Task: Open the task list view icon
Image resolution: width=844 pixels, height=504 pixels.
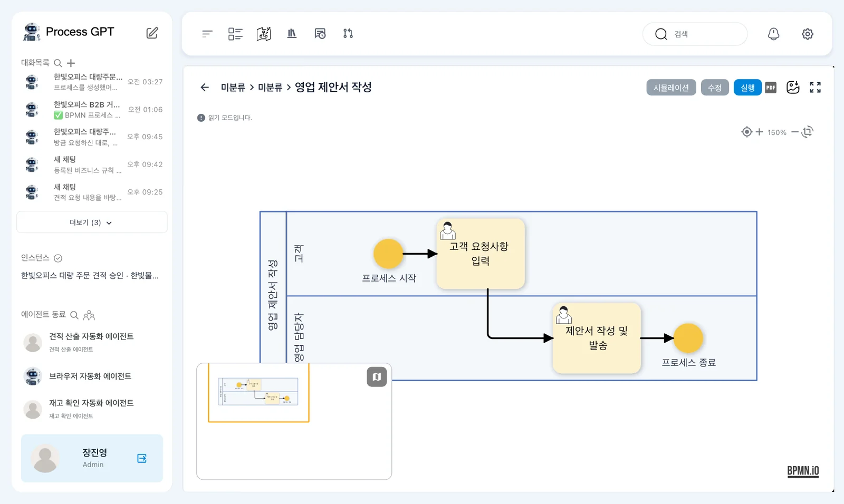Action: click(235, 34)
